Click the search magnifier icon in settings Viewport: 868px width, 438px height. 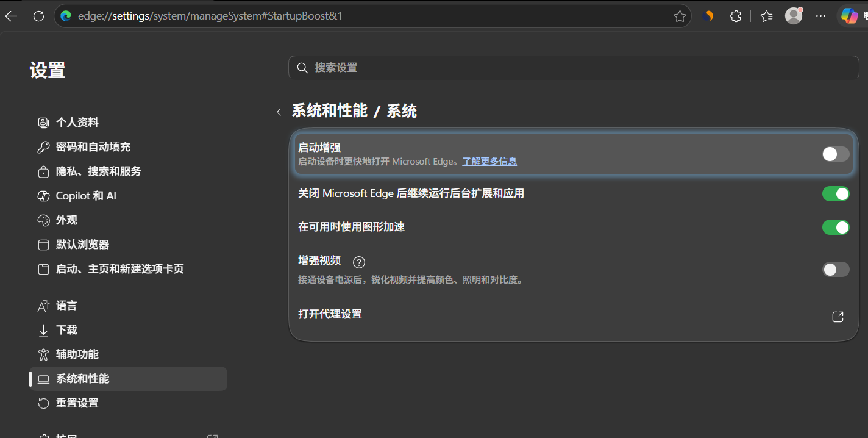[302, 68]
